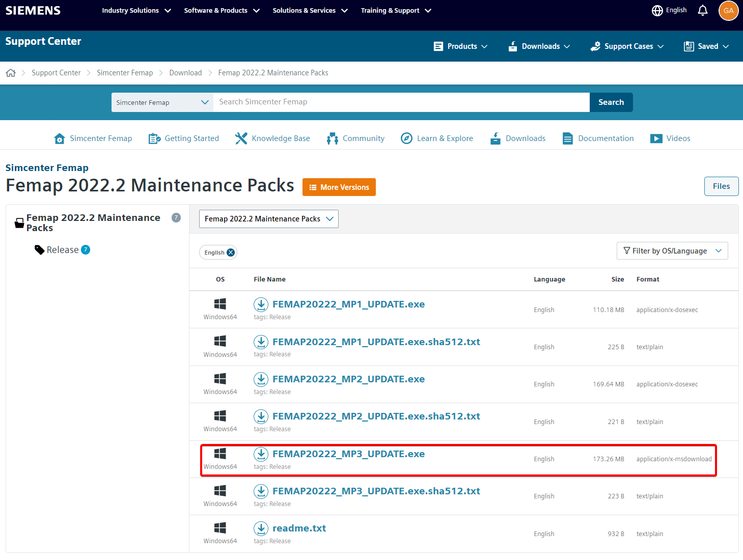
Task: Click the Size column header
Action: 618,279
